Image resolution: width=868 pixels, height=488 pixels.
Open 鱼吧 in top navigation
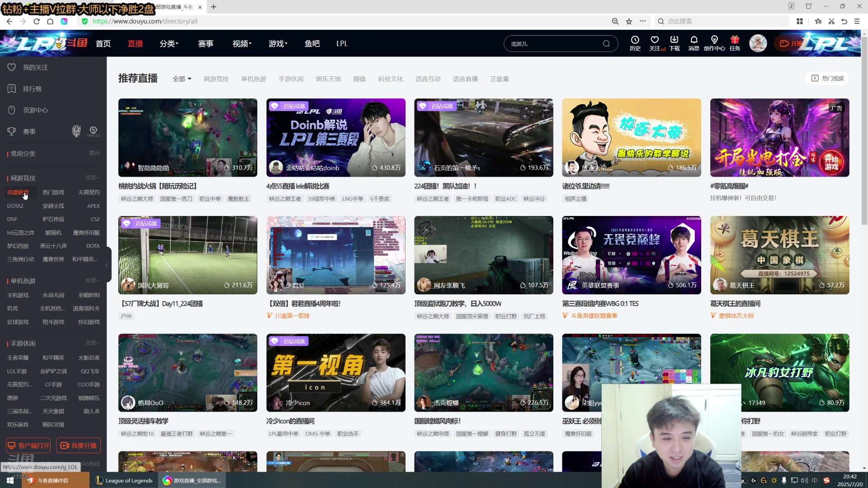tap(312, 44)
